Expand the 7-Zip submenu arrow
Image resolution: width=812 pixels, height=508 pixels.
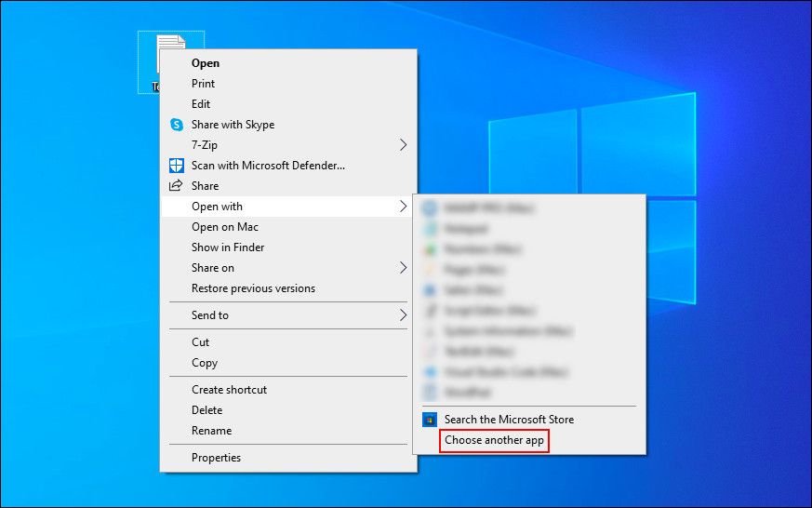click(x=403, y=145)
